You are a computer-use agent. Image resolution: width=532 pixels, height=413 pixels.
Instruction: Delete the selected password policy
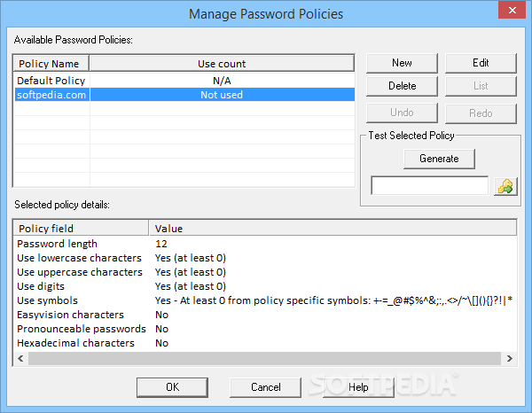pyautogui.click(x=402, y=86)
